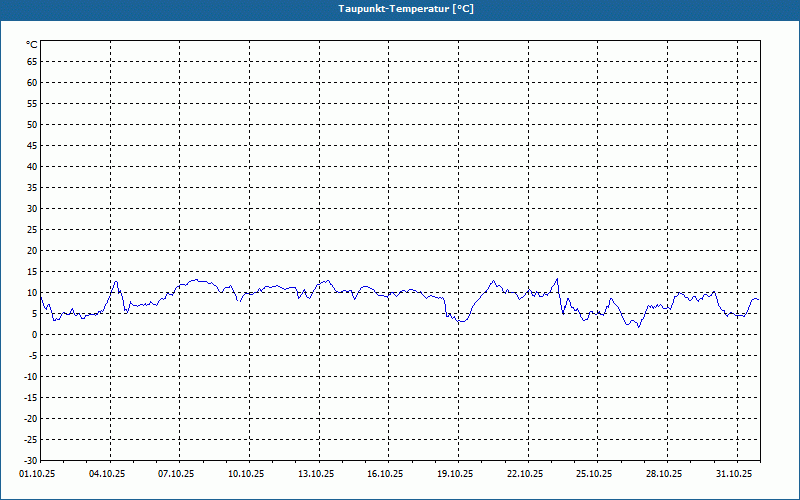Viewport: 800px width, 500px height.
Task: Click the 40 value on the y-axis
Action: pos(32,167)
